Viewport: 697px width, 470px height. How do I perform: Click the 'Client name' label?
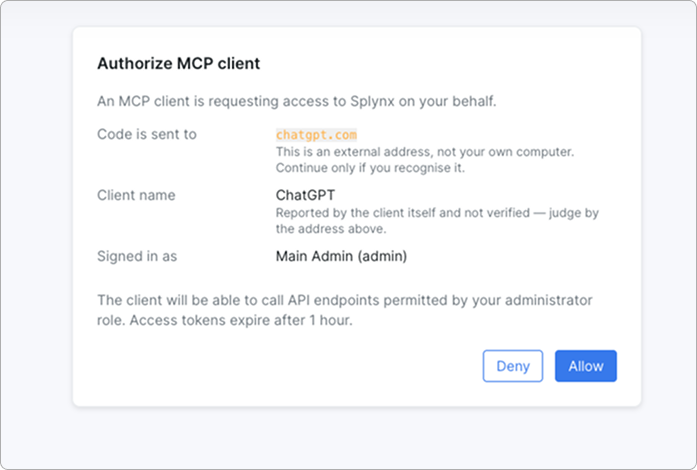[136, 195]
